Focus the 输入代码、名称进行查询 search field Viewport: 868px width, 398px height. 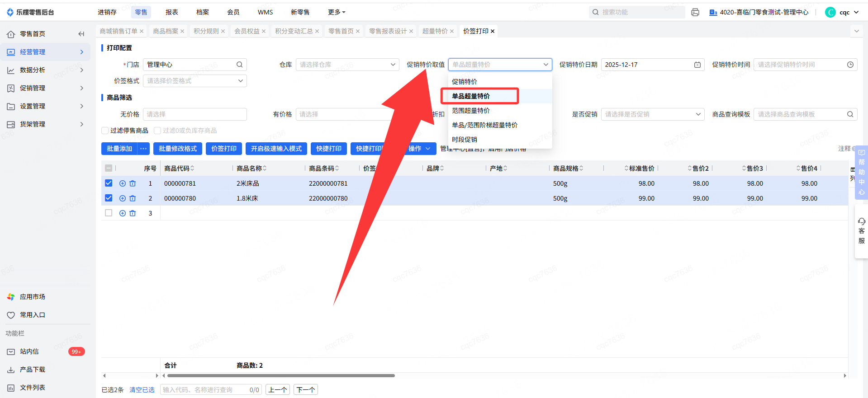pyautogui.click(x=211, y=390)
